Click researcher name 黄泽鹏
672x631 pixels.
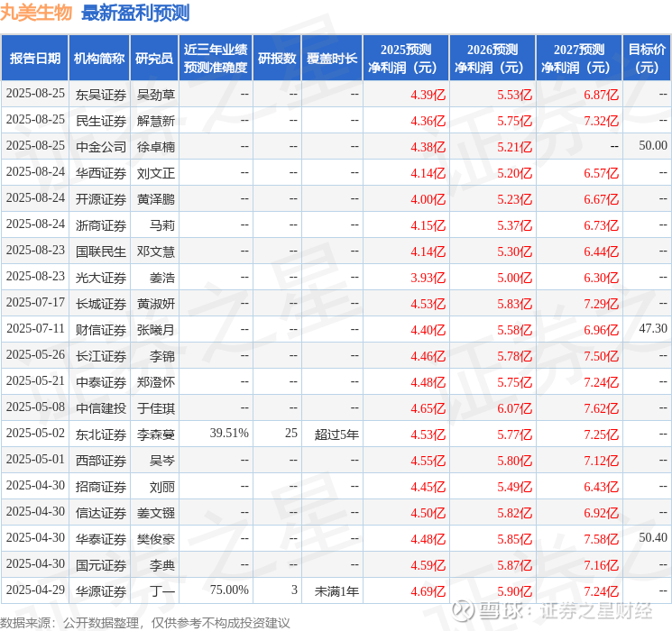[x=155, y=199]
